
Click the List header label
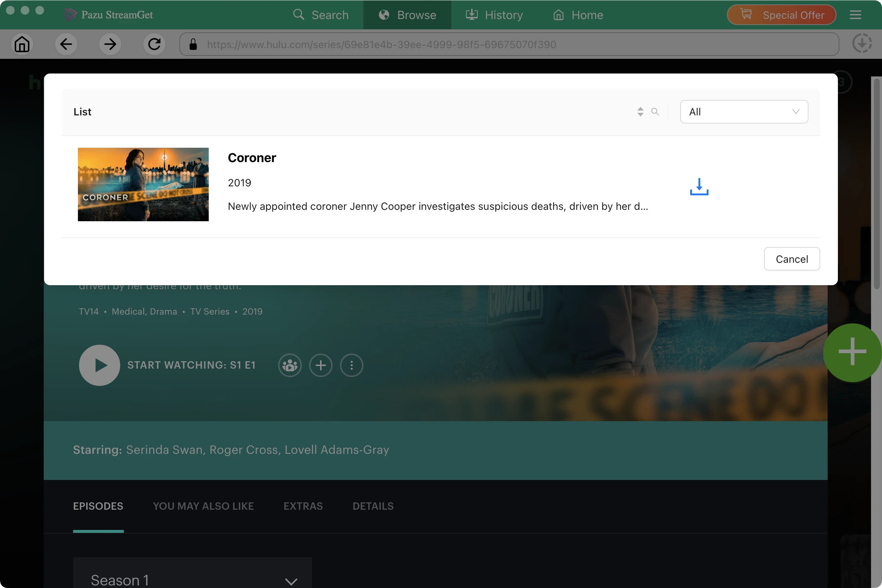pyautogui.click(x=82, y=112)
